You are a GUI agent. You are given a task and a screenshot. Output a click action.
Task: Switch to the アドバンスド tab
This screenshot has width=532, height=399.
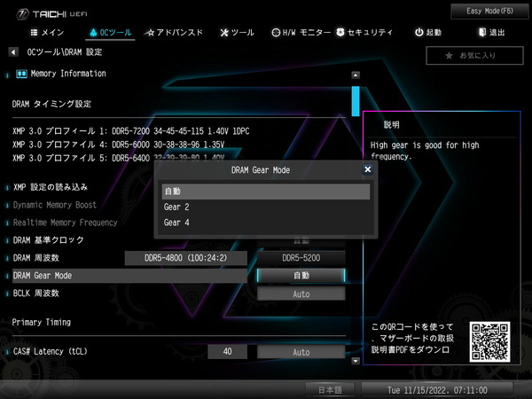coord(174,33)
